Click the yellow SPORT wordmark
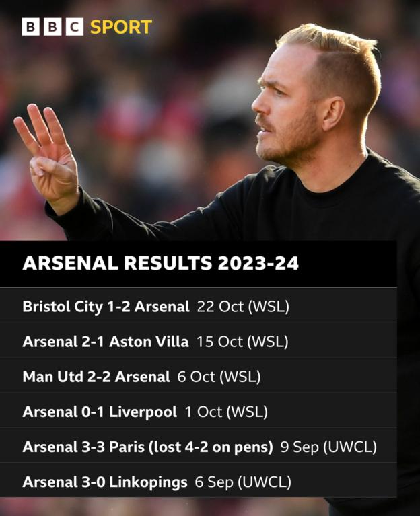 point(120,27)
